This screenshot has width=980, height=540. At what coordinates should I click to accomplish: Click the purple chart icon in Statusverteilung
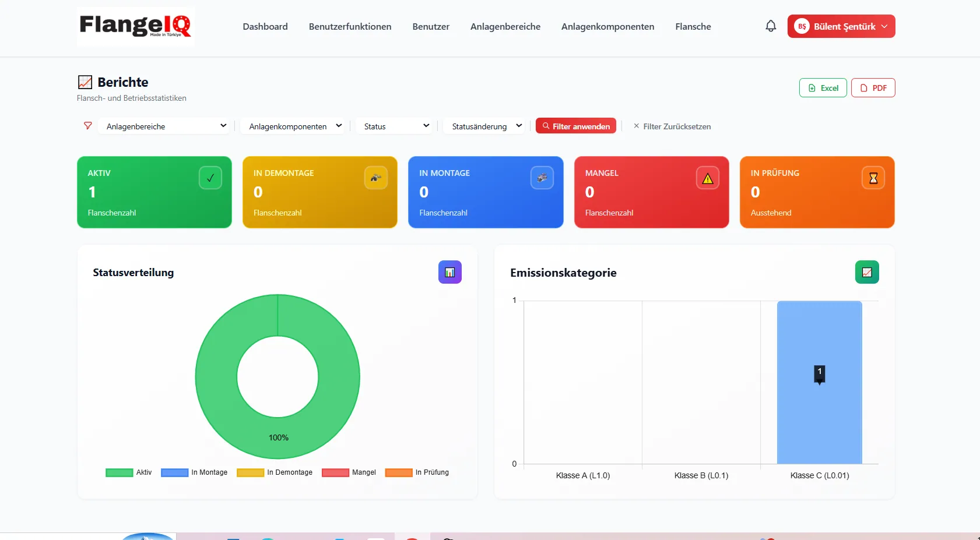pos(450,272)
